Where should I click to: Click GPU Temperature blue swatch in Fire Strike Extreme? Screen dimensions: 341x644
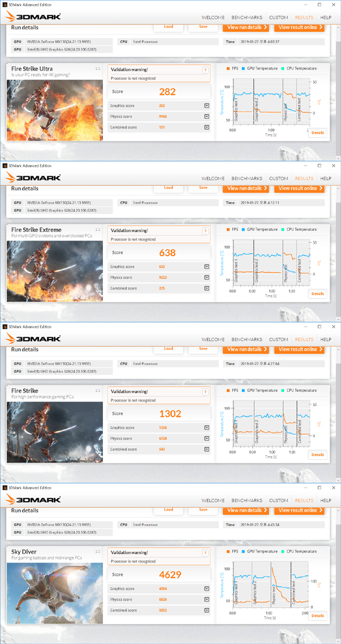[x=244, y=230]
